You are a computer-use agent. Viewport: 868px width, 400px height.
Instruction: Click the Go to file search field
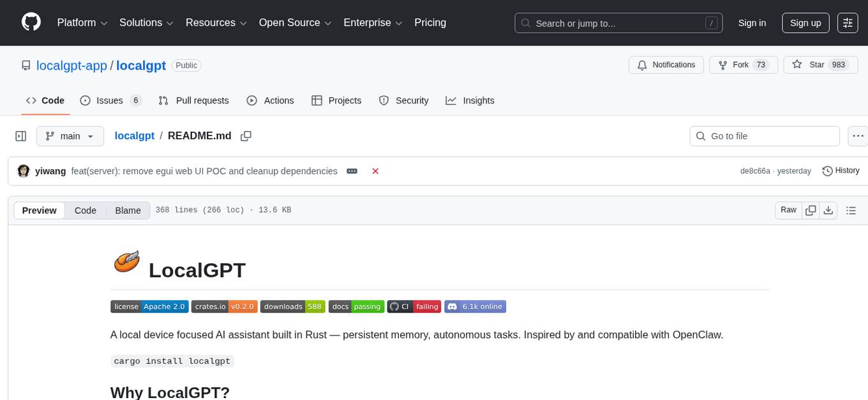pos(764,135)
